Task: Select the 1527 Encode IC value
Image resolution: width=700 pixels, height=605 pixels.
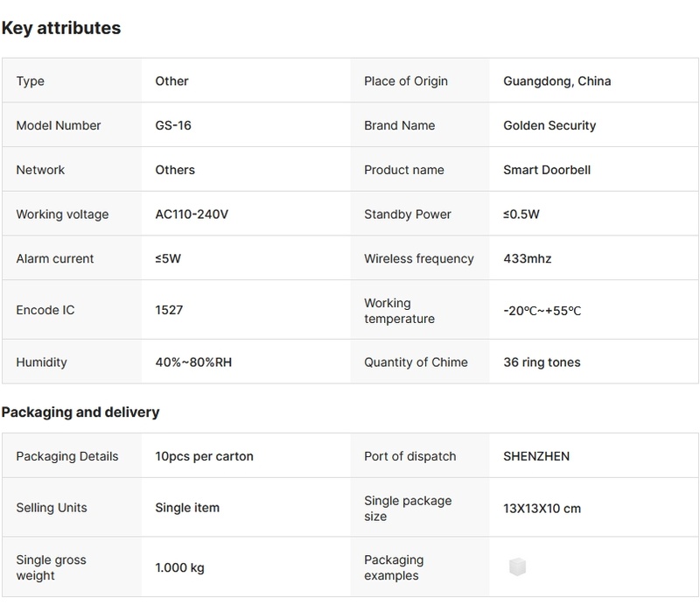Action: 169,311
